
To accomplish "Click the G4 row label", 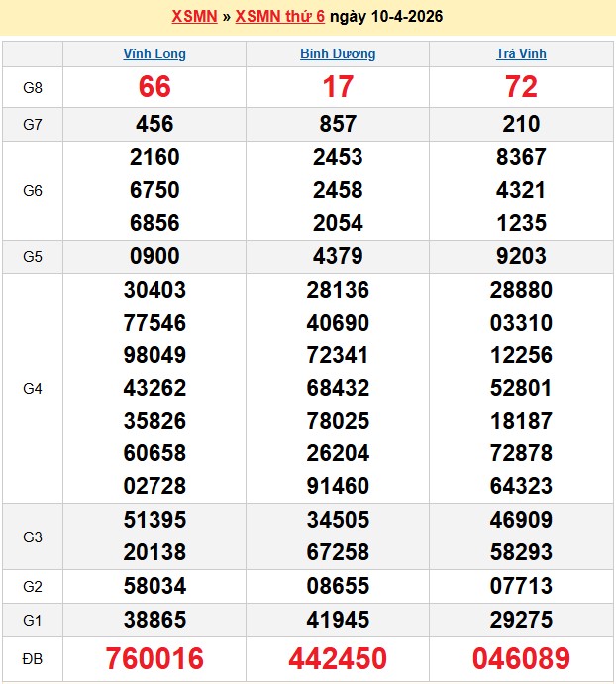I will 33,389.
